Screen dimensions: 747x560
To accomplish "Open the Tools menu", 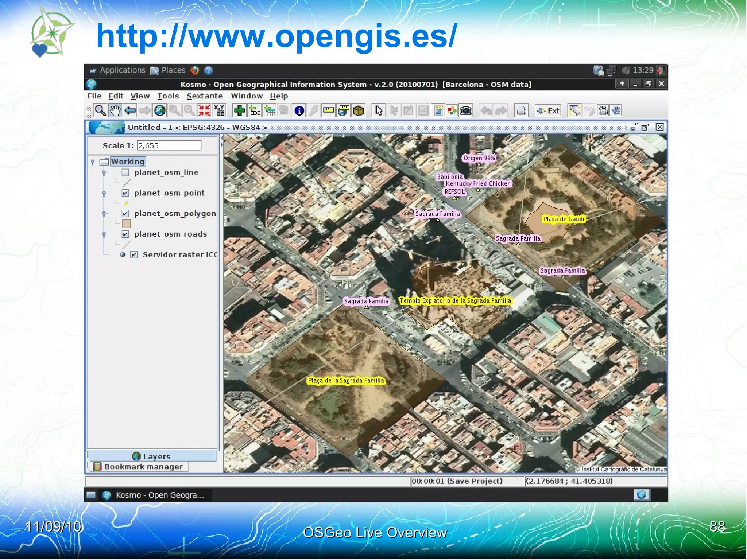I will 168,96.
